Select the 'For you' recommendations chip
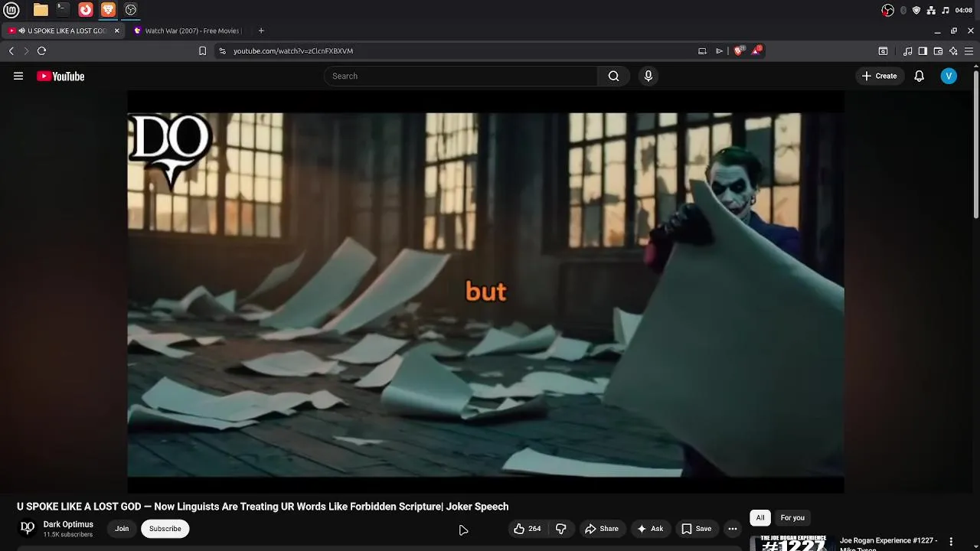 click(x=792, y=518)
